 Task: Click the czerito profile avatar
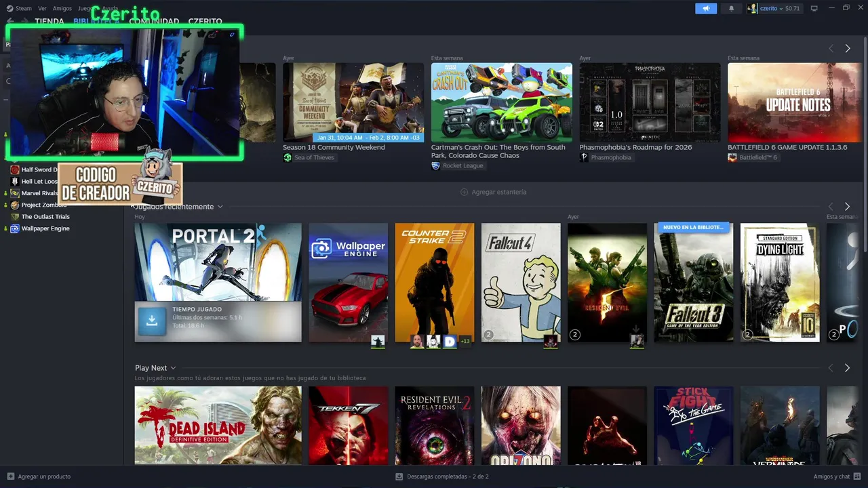(x=752, y=8)
